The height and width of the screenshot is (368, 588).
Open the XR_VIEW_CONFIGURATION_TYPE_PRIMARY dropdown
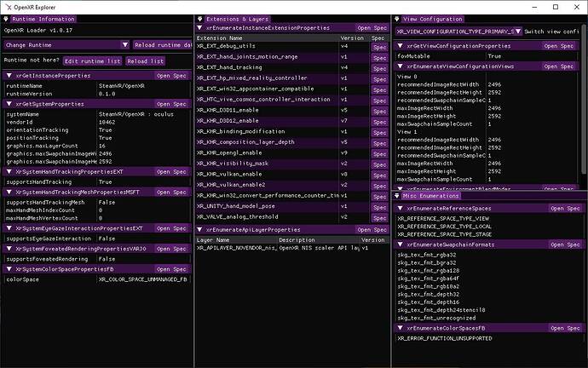click(x=458, y=32)
